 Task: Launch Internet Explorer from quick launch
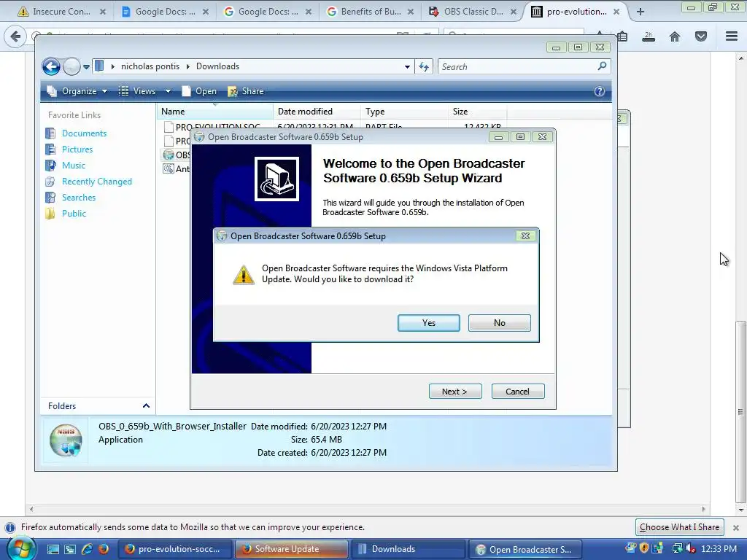pyautogui.click(x=87, y=550)
